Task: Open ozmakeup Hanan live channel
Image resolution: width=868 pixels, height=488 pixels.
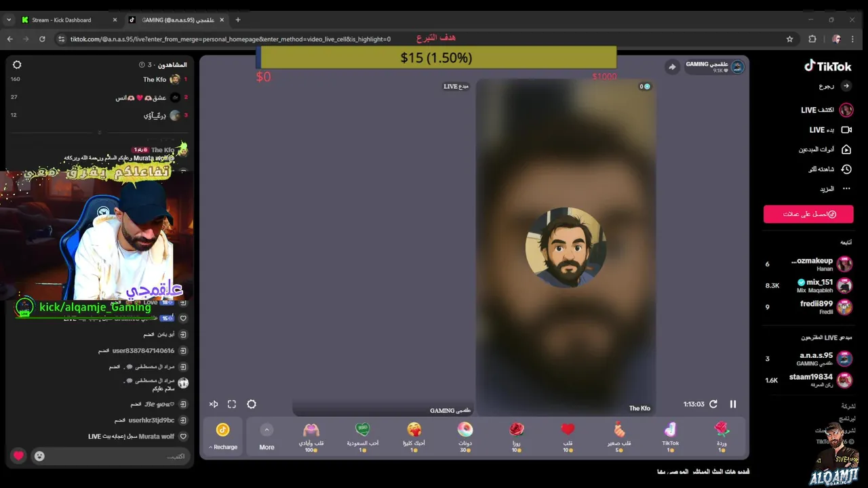Action: coord(808,264)
